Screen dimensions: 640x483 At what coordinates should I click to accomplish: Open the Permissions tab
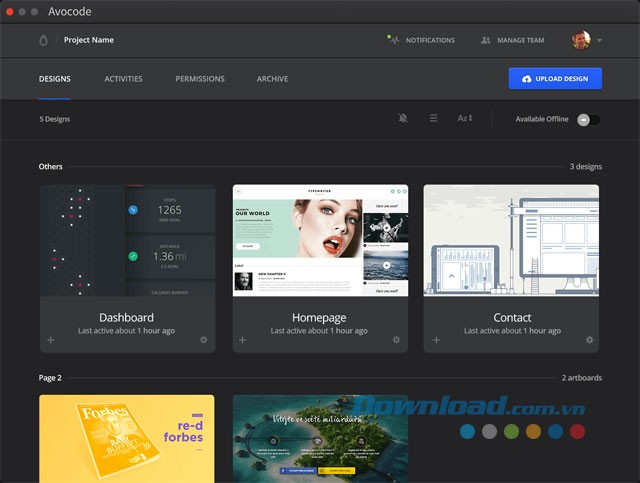point(200,79)
